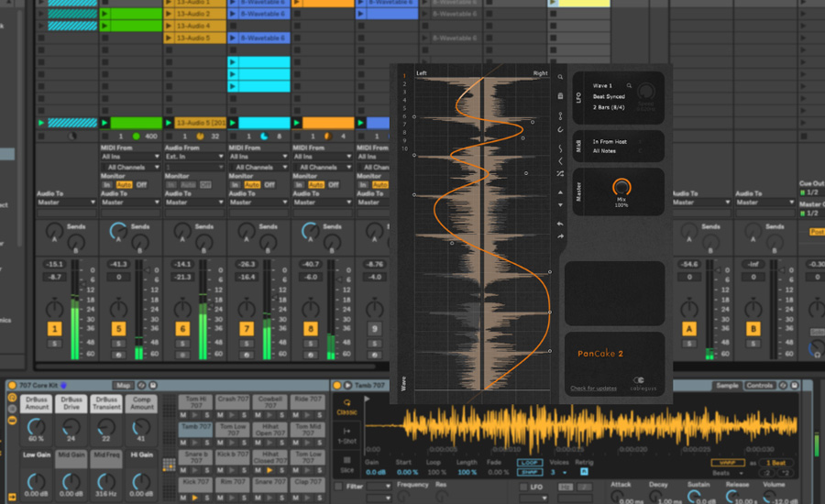
Task: Play the Hihat Closed 707 pad
Action: [269, 470]
